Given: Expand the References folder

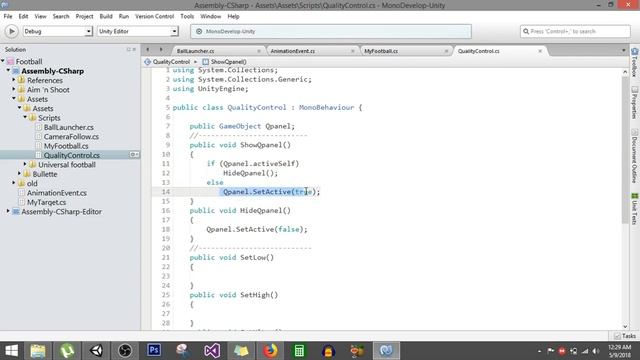Looking at the screenshot, I should tap(14, 80).
